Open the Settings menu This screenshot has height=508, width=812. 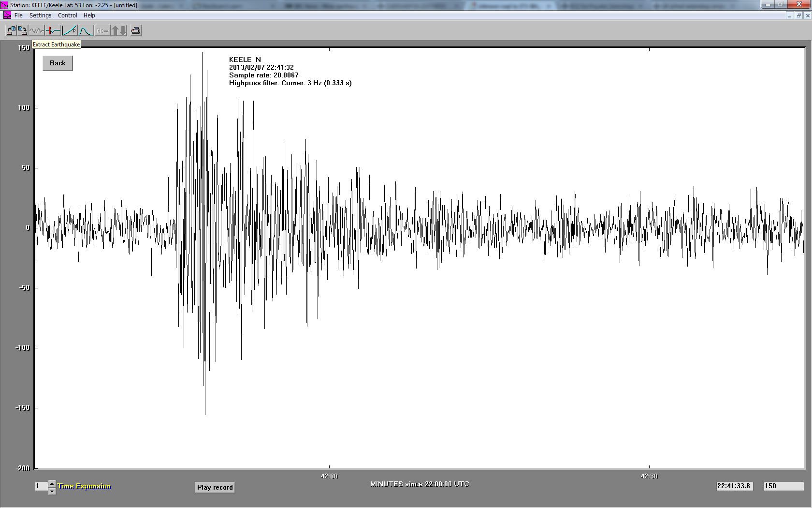pos(40,15)
